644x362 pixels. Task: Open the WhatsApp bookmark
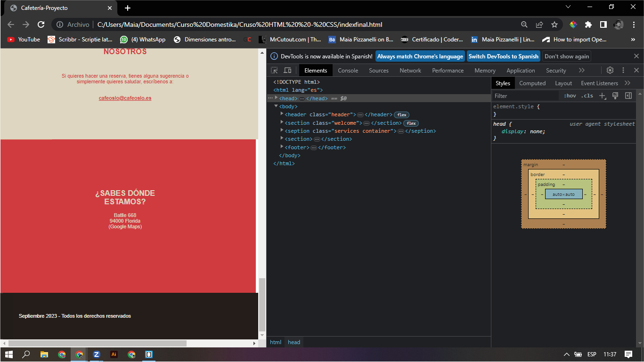tap(143, 40)
